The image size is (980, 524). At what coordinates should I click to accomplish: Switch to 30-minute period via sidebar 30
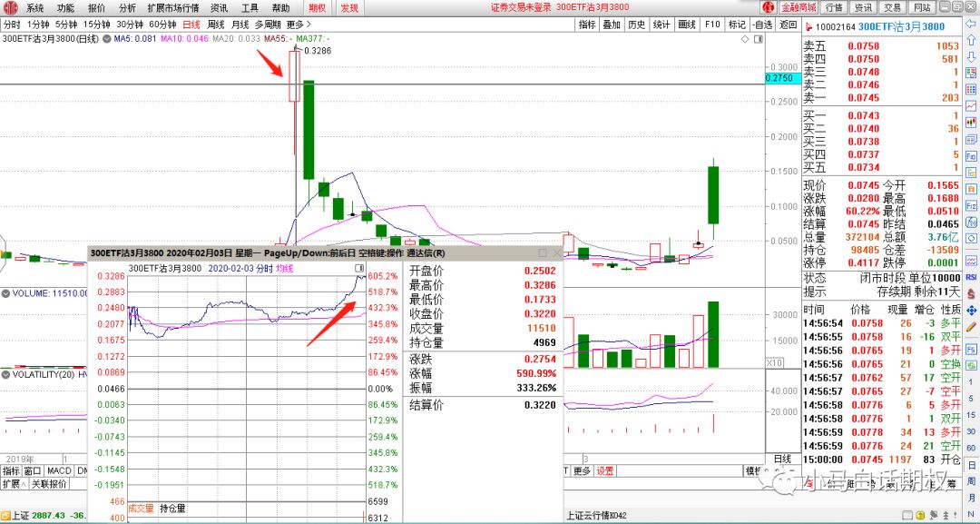pyautogui.click(x=971, y=431)
